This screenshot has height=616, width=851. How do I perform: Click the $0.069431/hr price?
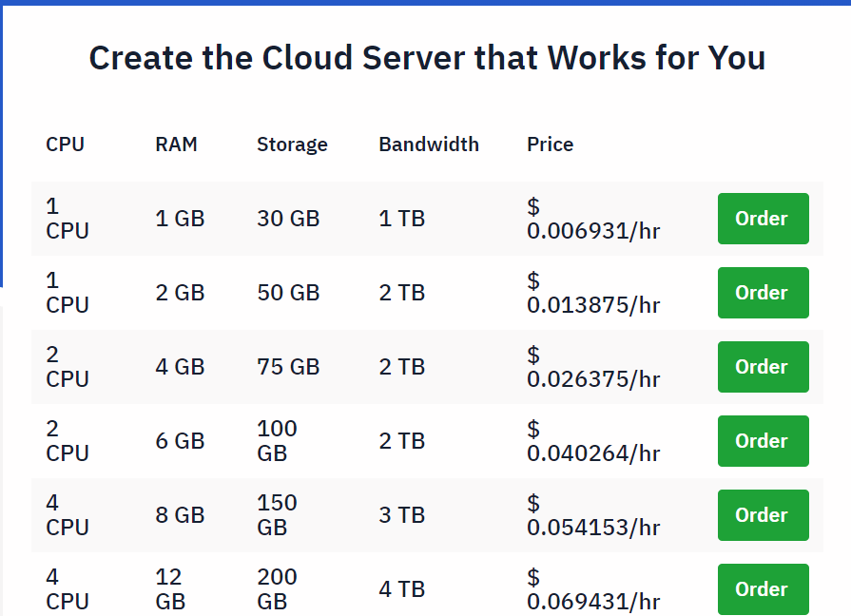coord(593,589)
